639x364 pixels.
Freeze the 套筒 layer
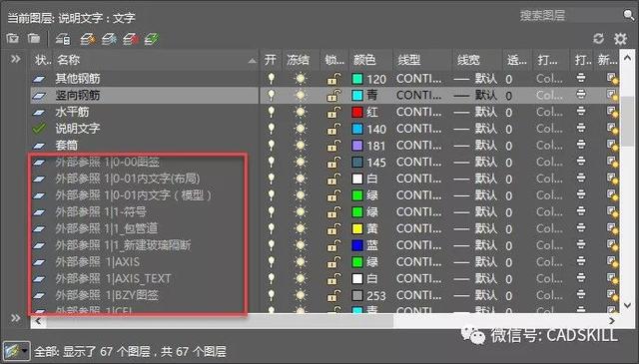301,146
